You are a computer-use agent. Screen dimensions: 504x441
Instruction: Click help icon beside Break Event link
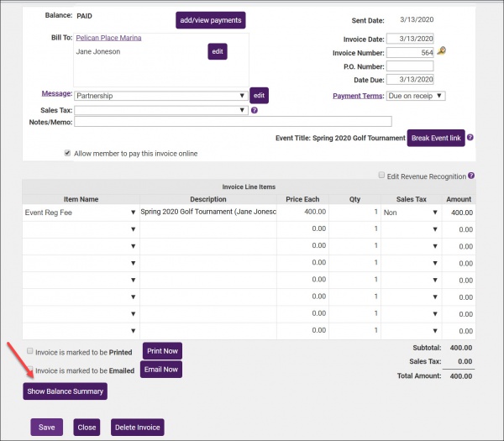click(x=470, y=138)
